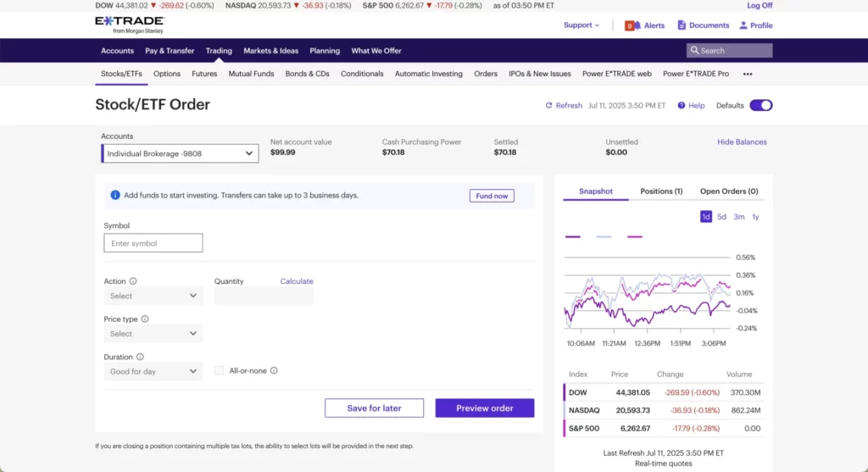Go to the Mutual Funds tab
The height and width of the screenshot is (472, 868).
(251, 74)
